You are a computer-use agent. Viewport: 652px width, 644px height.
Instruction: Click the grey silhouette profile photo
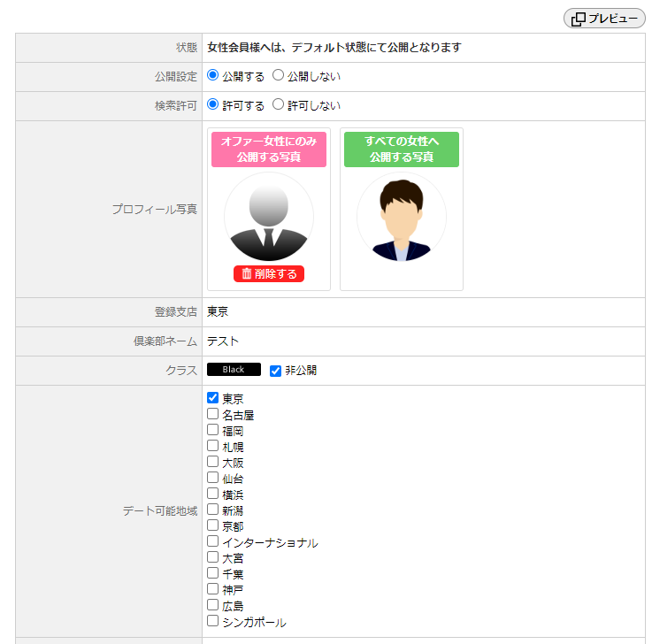coord(269,217)
